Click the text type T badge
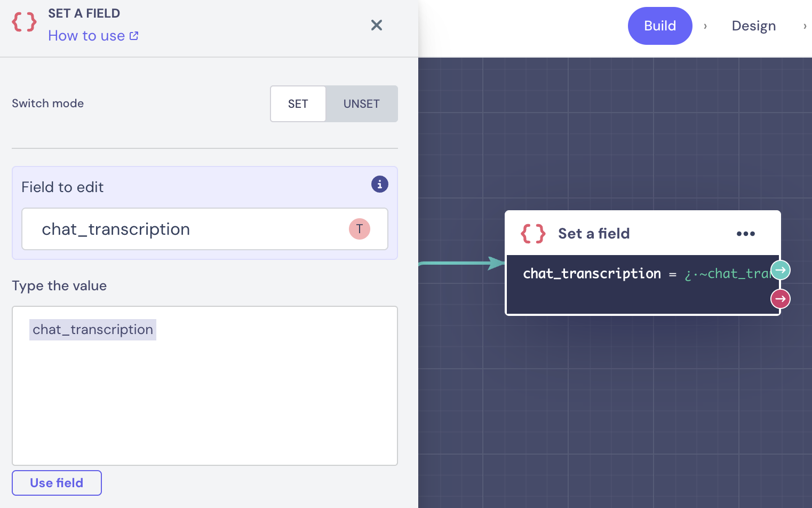Image resolution: width=812 pixels, height=508 pixels. [359, 229]
